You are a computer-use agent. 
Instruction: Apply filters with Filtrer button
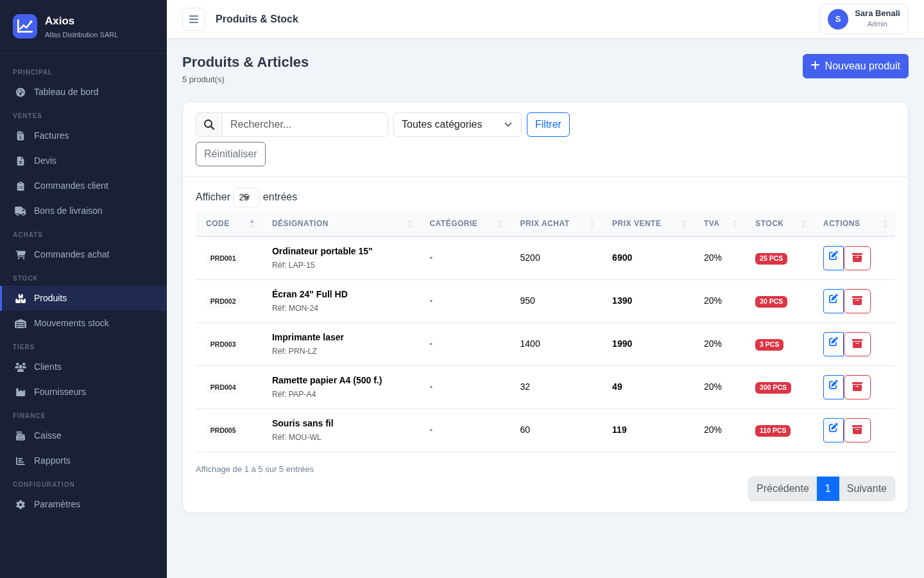548,125
